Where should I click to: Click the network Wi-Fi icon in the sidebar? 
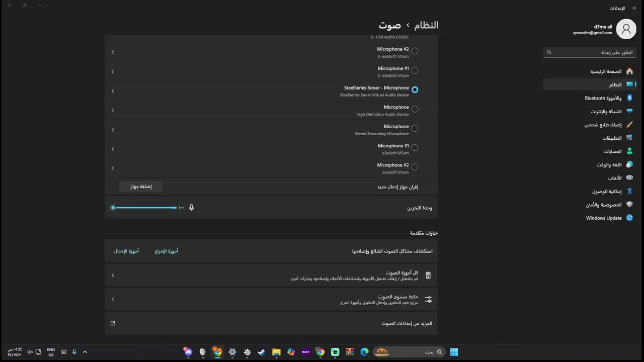pyautogui.click(x=629, y=111)
